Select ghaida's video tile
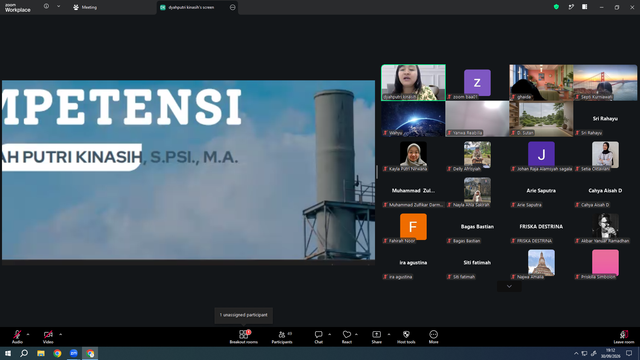Screen dimensions: 640x360 point(541,82)
